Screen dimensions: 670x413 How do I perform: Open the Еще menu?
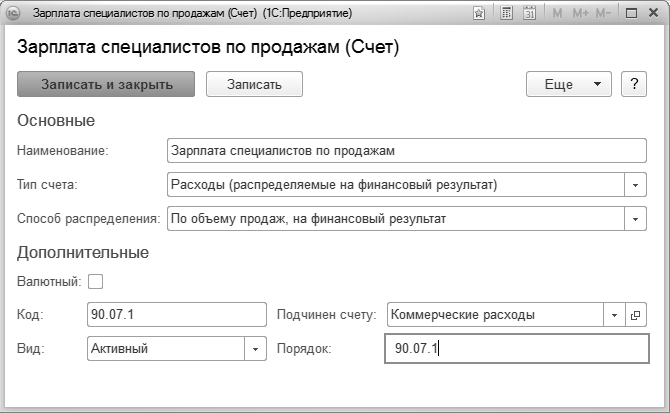(568, 84)
